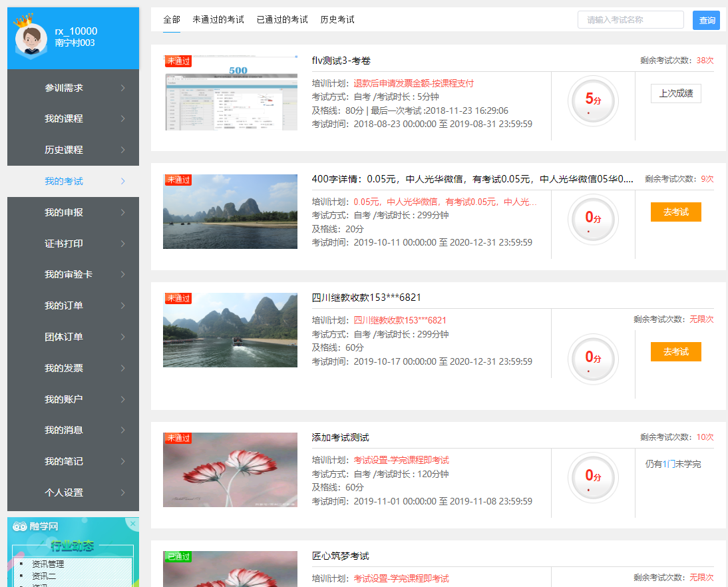Open 考试设置-学完课程即考试 link under 匠心筑梦考试
The width and height of the screenshot is (728, 587).
click(x=401, y=578)
